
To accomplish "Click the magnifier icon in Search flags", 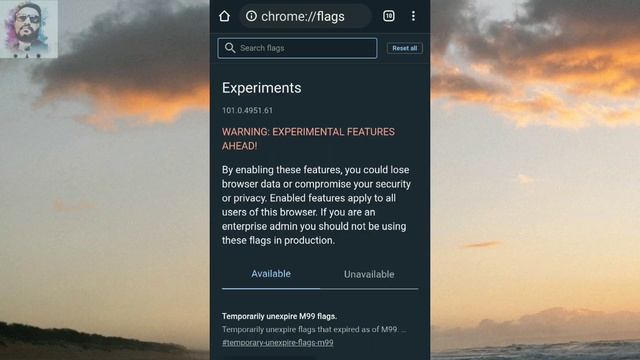I will click(x=230, y=48).
